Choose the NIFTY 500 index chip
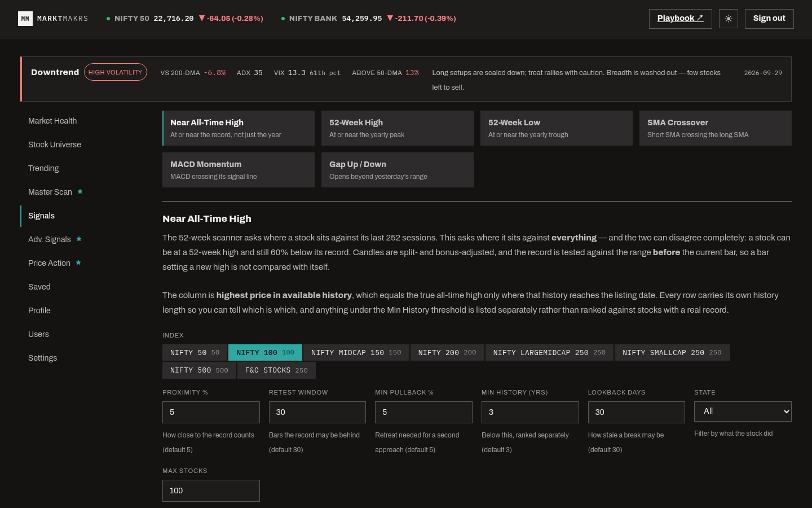This screenshot has width=812, height=508. click(199, 370)
